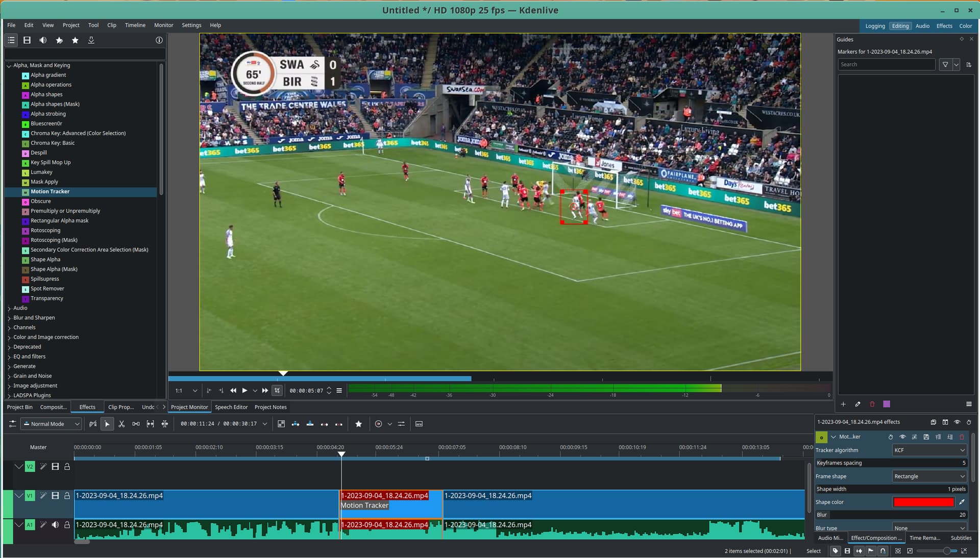Show audio effects filter icon

click(43, 40)
